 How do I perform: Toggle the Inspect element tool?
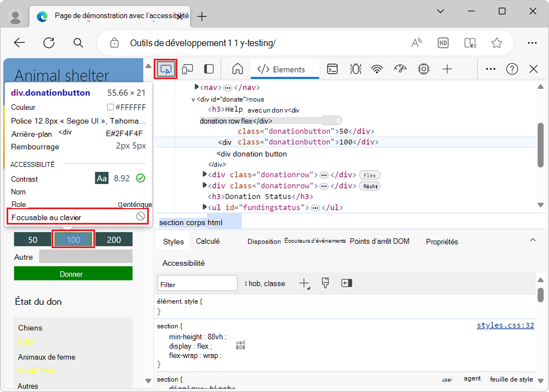(x=165, y=69)
